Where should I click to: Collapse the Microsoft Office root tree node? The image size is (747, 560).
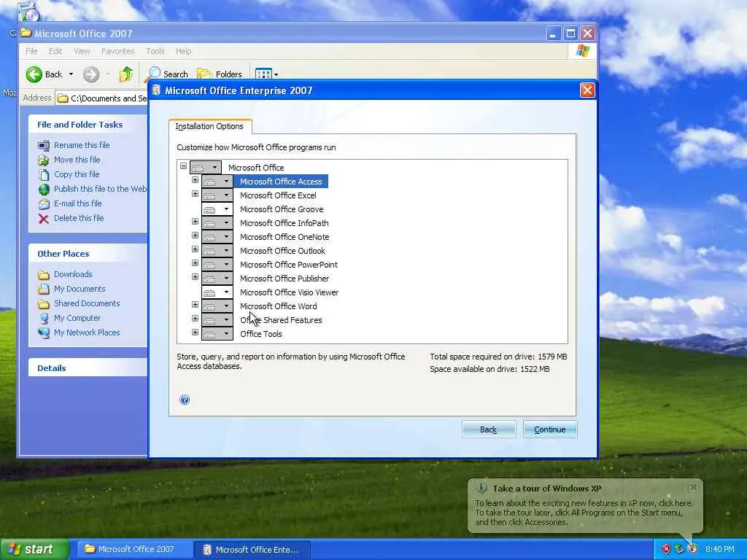183,166
